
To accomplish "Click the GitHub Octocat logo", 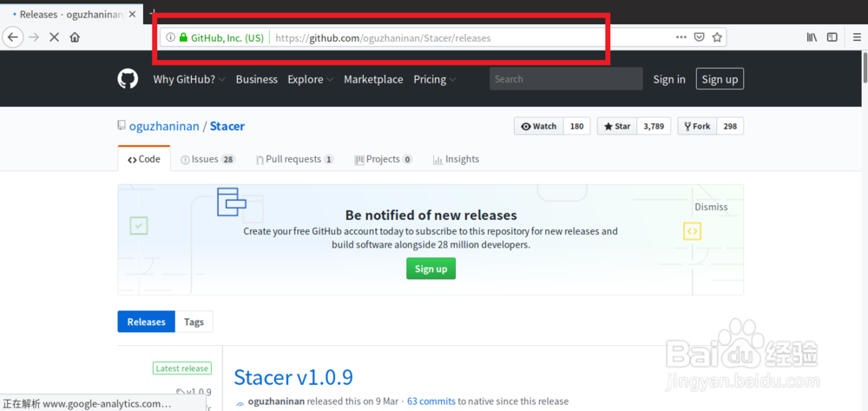I will point(128,79).
